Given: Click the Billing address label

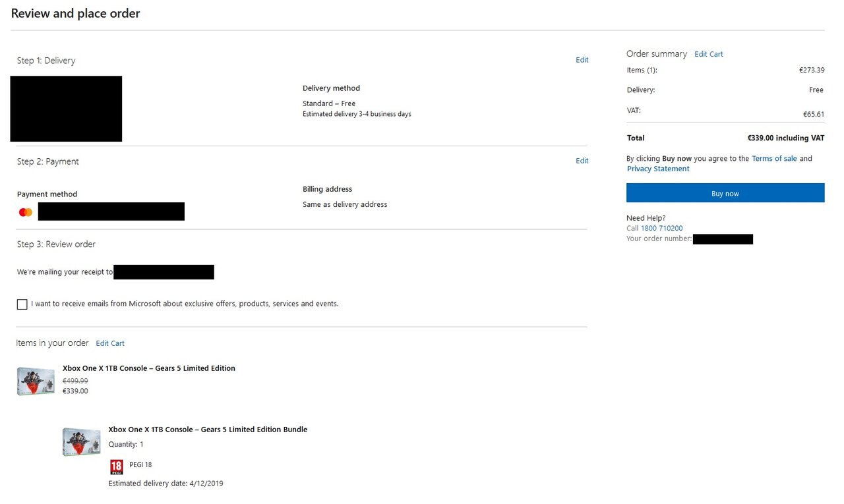Looking at the screenshot, I should (328, 189).
